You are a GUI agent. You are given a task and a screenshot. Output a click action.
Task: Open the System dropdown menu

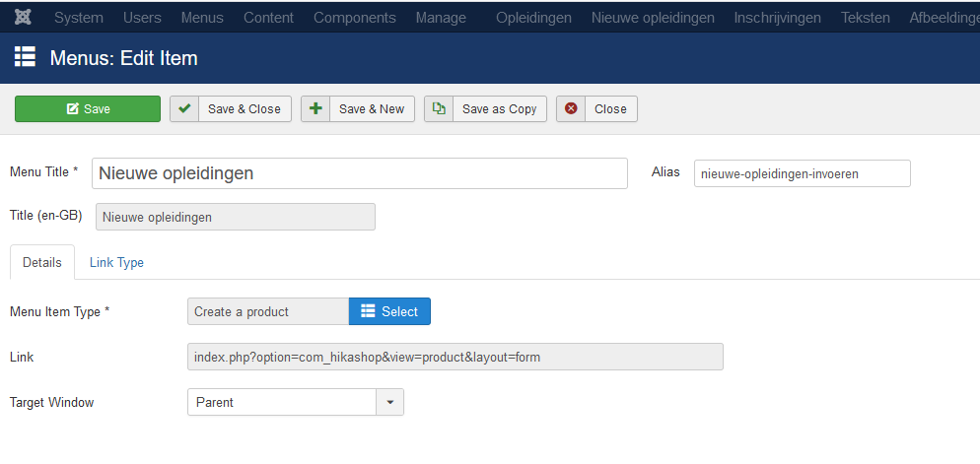coord(79,18)
